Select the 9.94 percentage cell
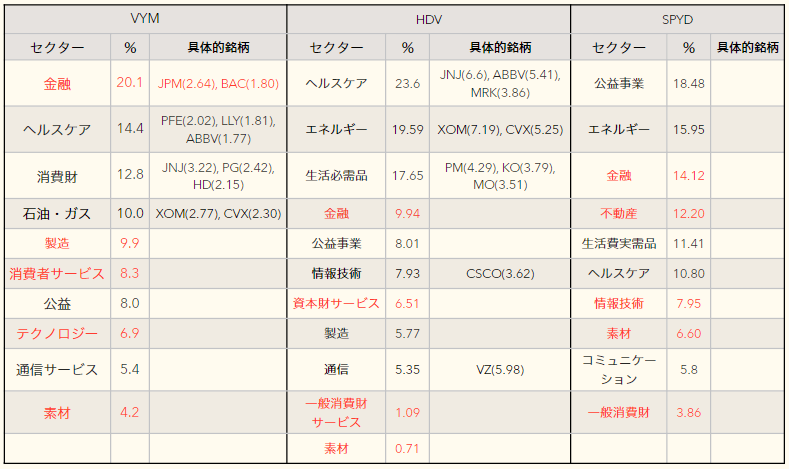The height and width of the screenshot is (469, 789). tap(408, 214)
